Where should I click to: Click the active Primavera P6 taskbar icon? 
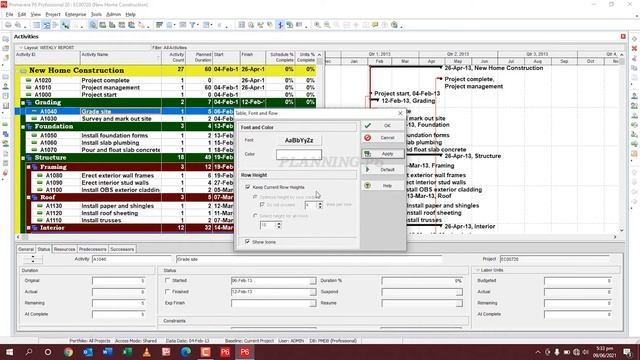click(x=244, y=352)
